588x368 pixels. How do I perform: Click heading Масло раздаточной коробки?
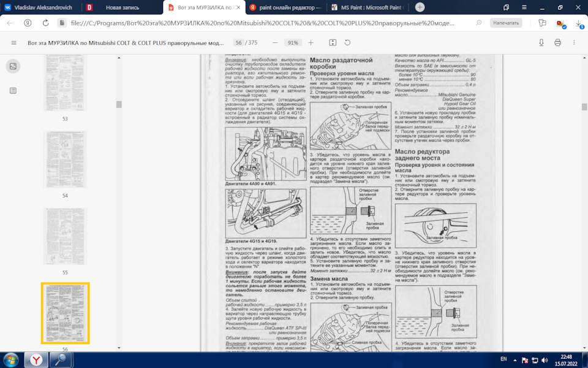coord(341,63)
